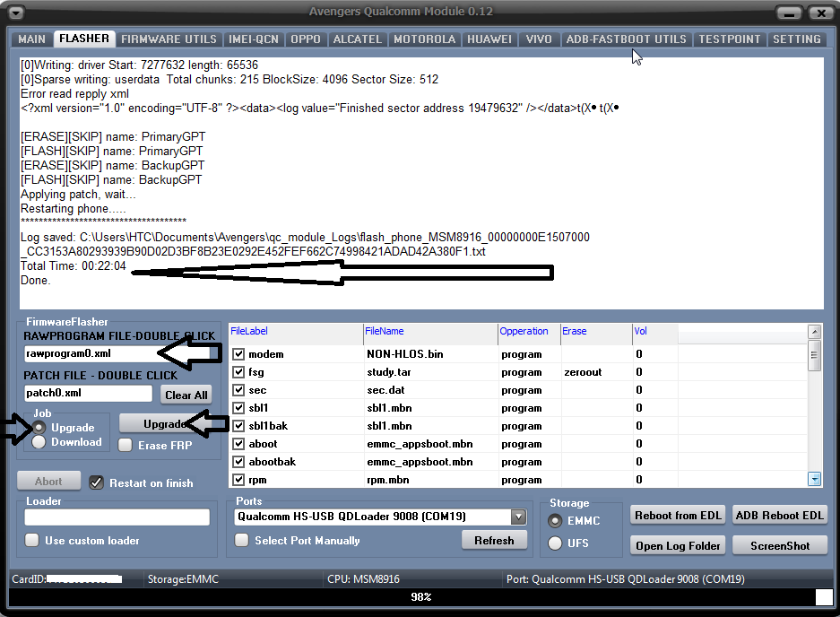Select the NON-HLOS.bin file name cell
This screenshot has width=840, height=617.
click(x=405, y=354)
